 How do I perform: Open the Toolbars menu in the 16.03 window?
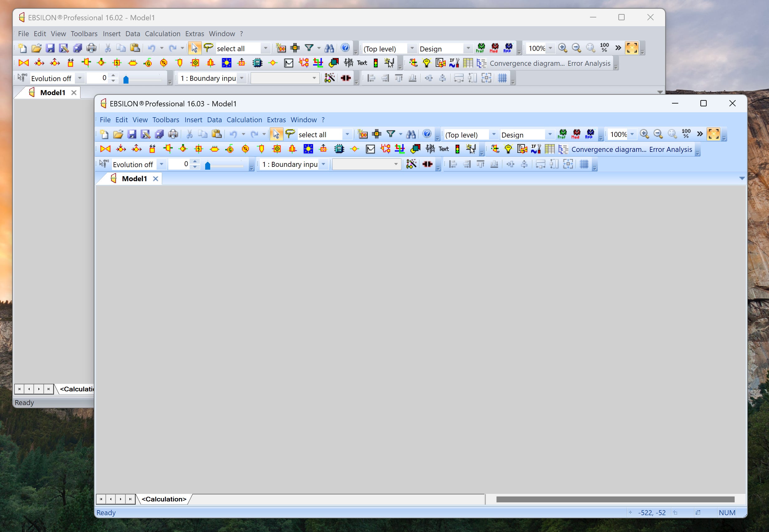point(166,120)
